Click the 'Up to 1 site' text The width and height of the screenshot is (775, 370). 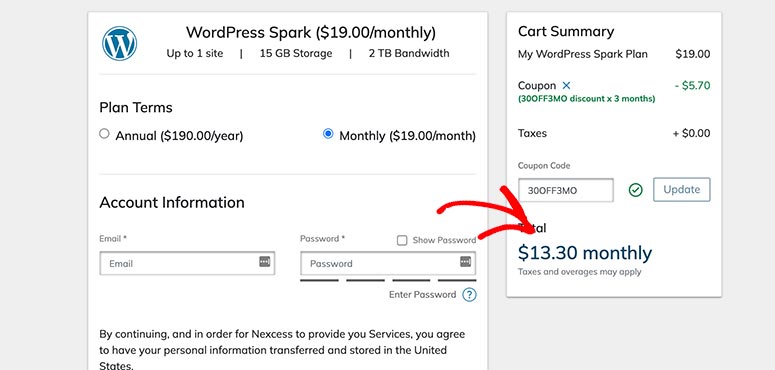tap(195, 53)
